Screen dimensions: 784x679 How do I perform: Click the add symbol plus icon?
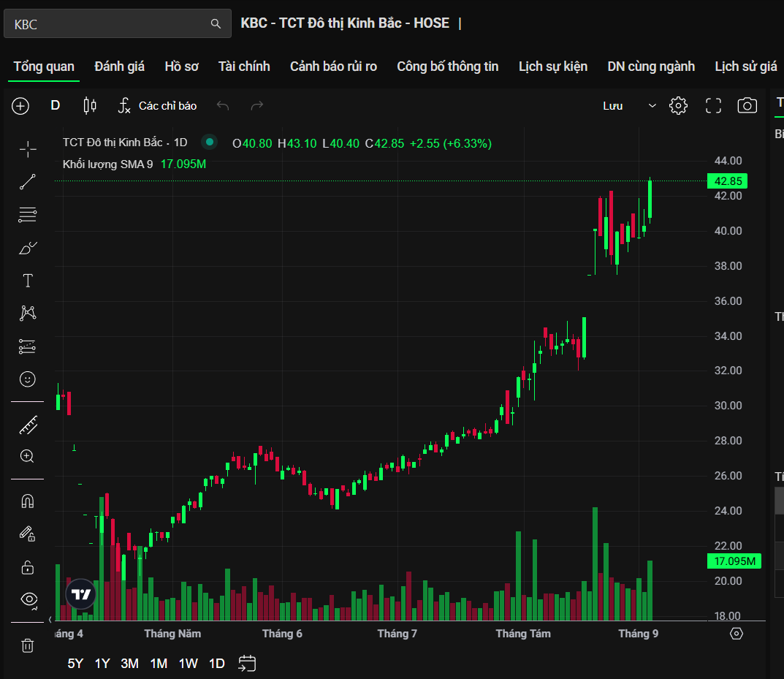tap(20, 106)
